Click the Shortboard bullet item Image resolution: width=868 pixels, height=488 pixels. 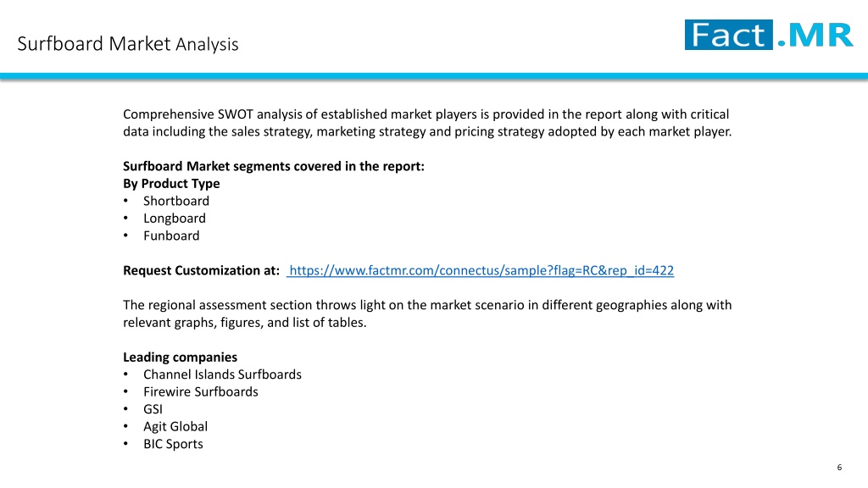(176, 201)
